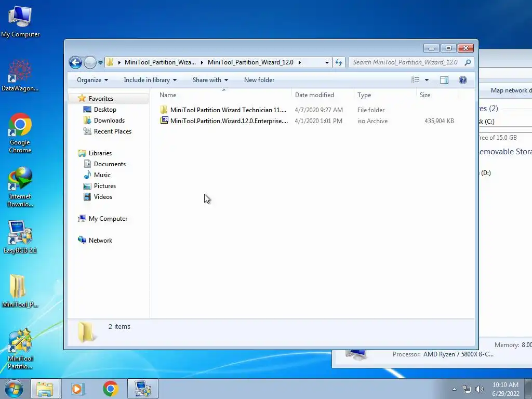Expand the arrow after MiniTool_Partition_Wiza... breadcrumb
Screen dimensions: 532x399
(202, 62)
